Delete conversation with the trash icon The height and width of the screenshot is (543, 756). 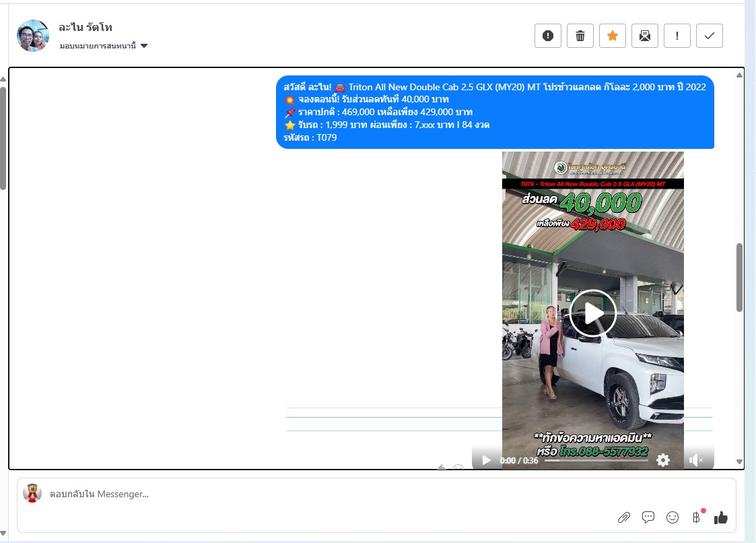(x=580, y=36)
